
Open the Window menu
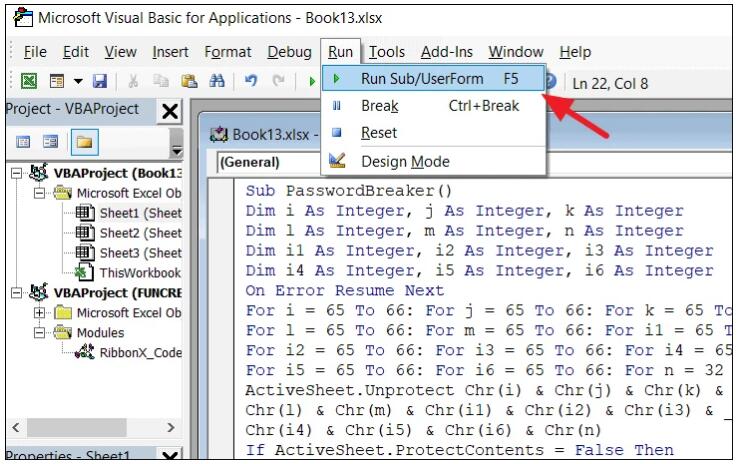click(x=516, y=52)
